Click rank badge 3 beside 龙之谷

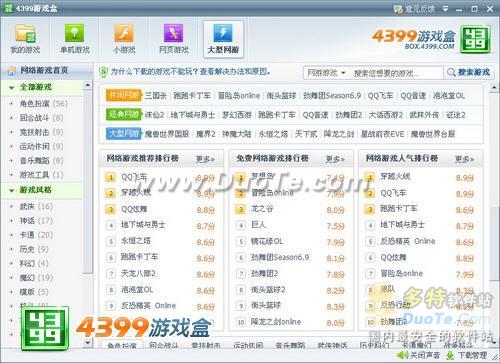point(240,210)
